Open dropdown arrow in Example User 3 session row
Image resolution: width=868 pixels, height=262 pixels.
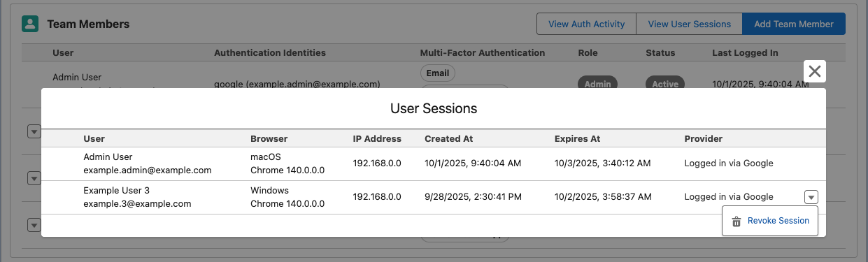click(x=811, y=197)
